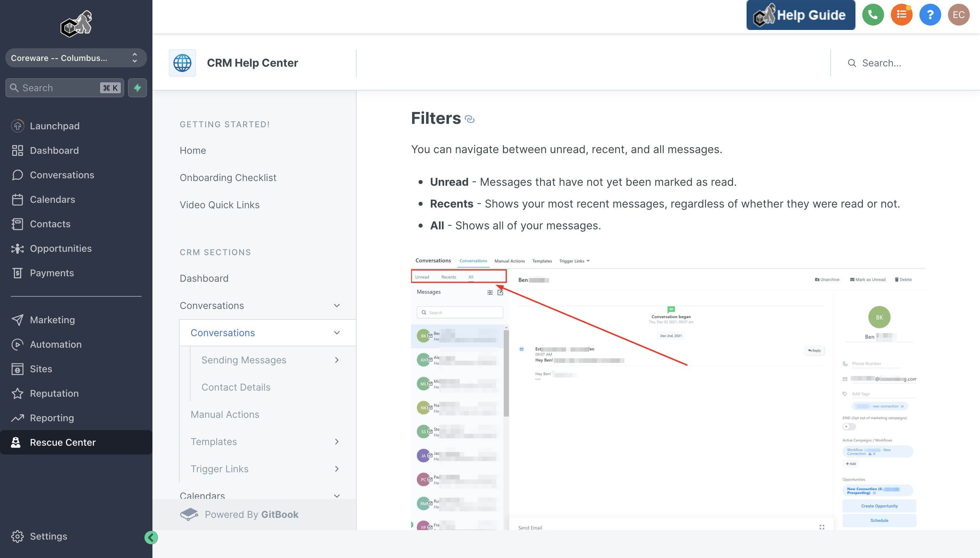
Task: Click the Payments receipt icon
Action: point(17,273)
